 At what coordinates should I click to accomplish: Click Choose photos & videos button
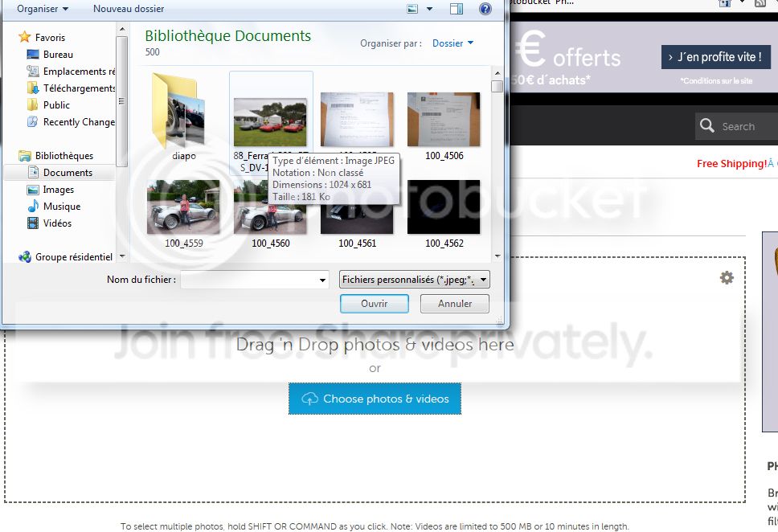375,399
